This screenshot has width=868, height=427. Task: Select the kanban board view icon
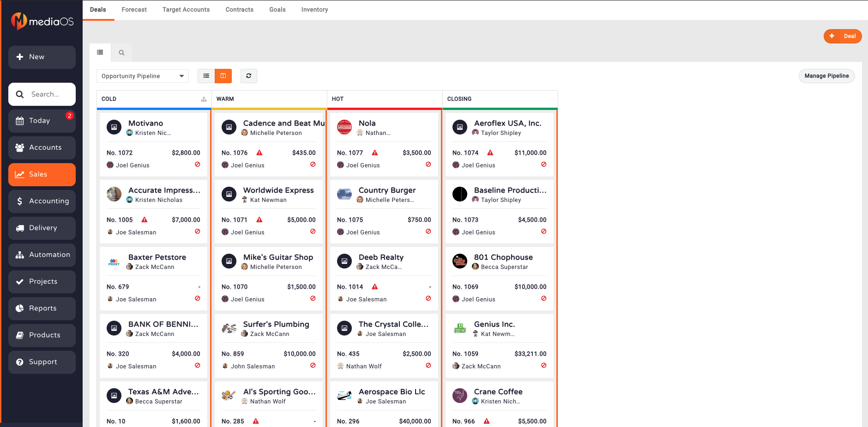pos(223,76)
